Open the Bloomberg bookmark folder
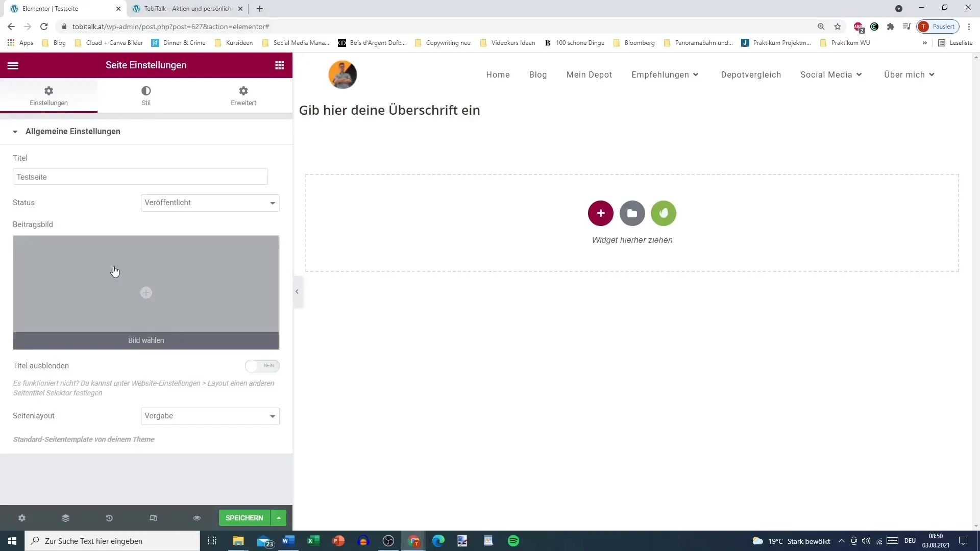Viewport: 980px width, 551px height. tap(634, 43)
